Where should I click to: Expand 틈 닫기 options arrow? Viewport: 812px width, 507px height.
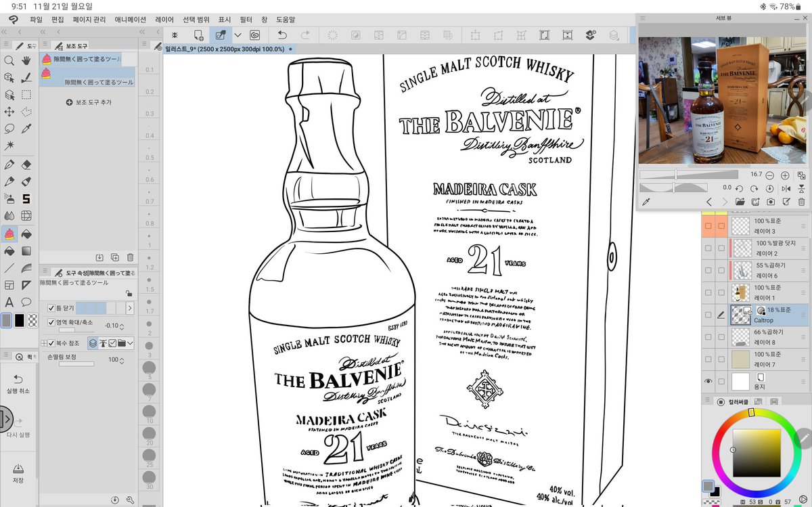tap(130, 308)
